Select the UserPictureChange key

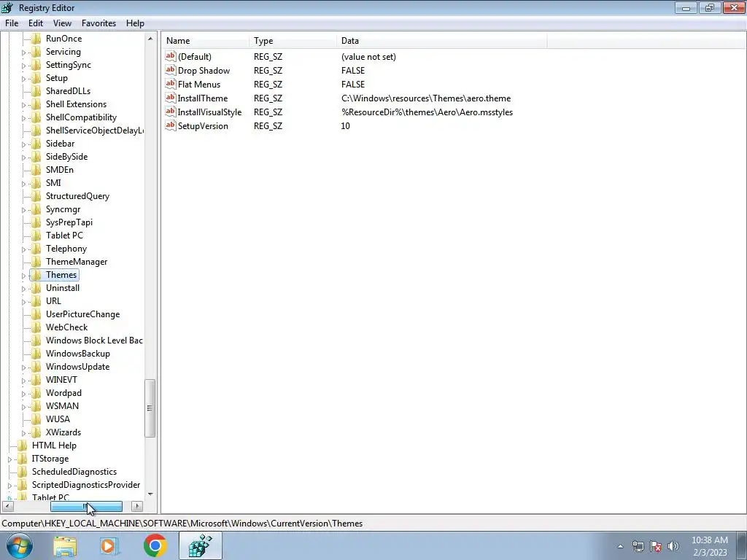click(x=82, y=314)
